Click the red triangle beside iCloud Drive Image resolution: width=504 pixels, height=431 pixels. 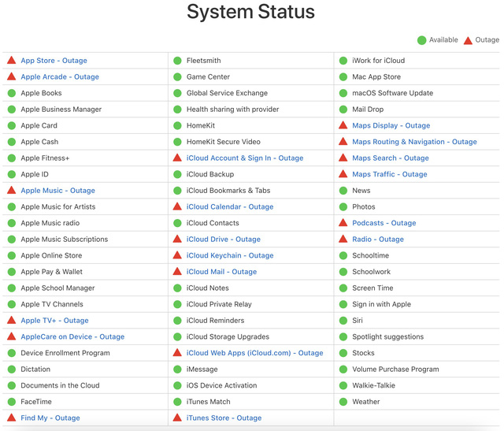click(177, 239)
